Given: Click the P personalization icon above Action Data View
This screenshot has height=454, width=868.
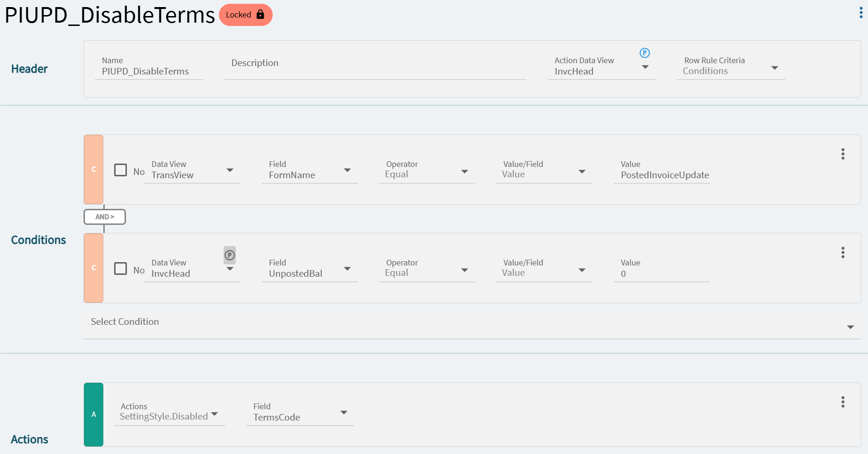Looking at the screenshot, I should click(x=645, y=53).
